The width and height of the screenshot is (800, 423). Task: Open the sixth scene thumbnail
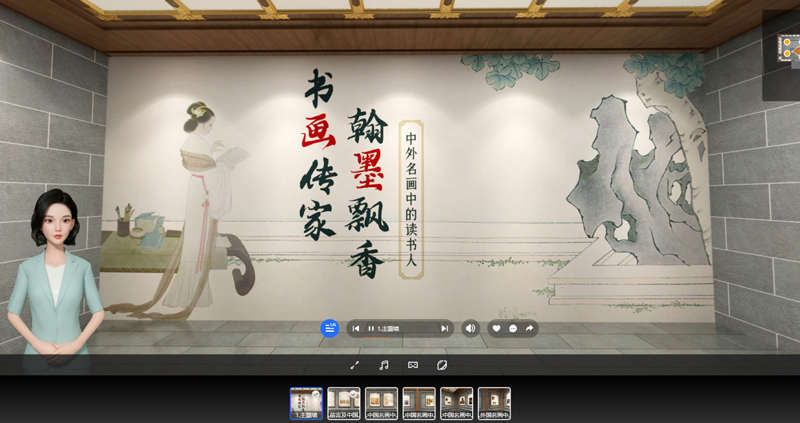pyautogui.click(x=494, y=403)
